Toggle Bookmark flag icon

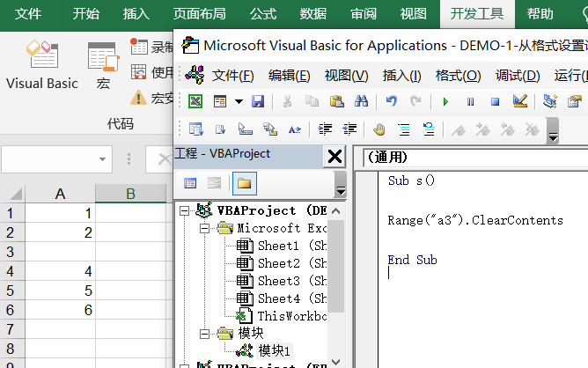[459, 130]
